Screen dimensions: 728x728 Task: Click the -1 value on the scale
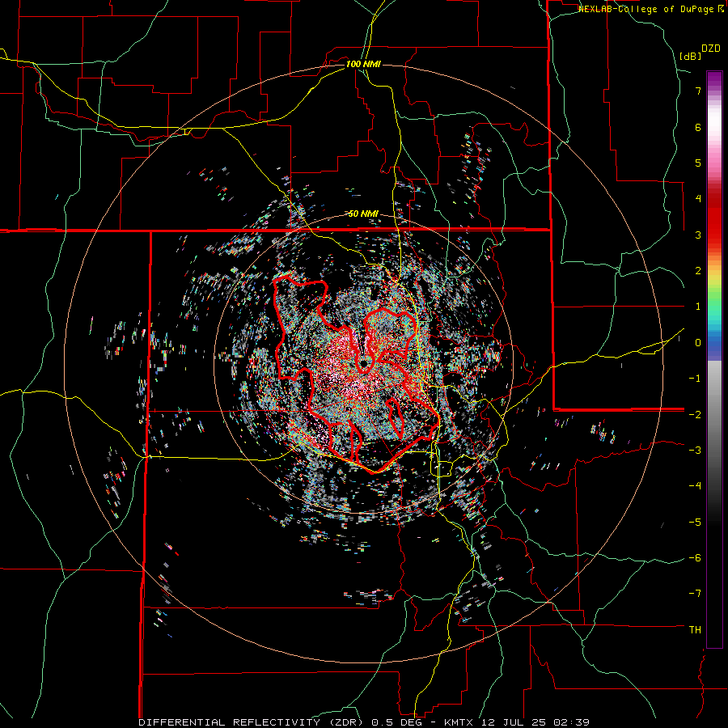point(695,379)
